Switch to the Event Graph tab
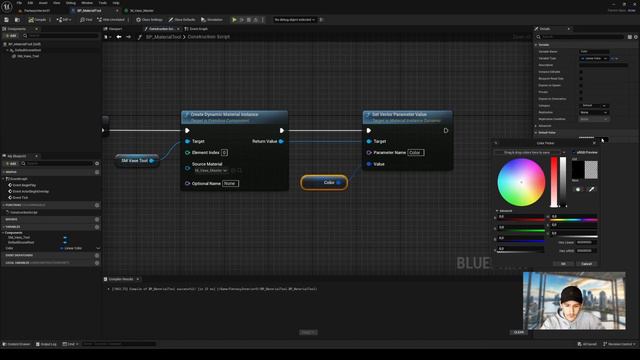 pyautogui.click(x=196, y=29)
